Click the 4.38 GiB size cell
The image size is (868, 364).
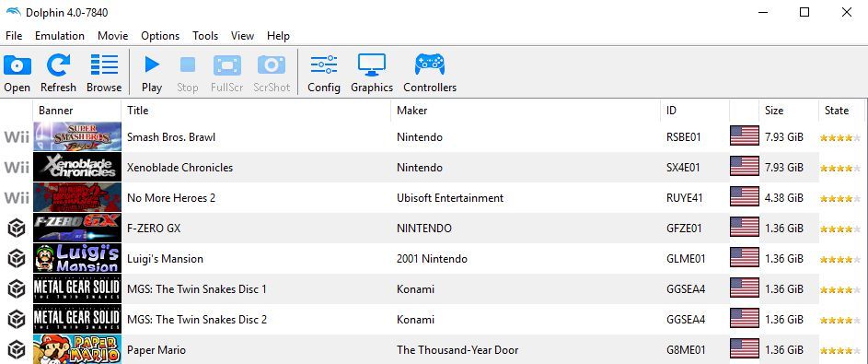784,198
